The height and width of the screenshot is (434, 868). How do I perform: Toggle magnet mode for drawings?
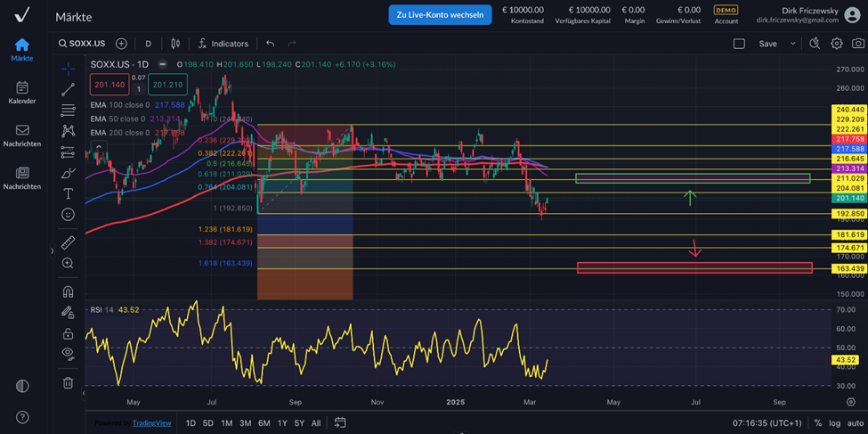tap(68, 291)
